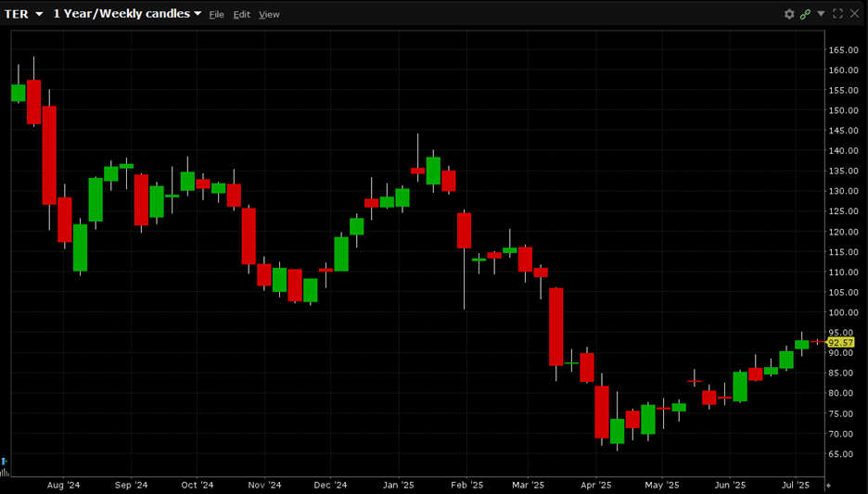
Task: Click the Sep '24 time axis label
Action: 131,485
